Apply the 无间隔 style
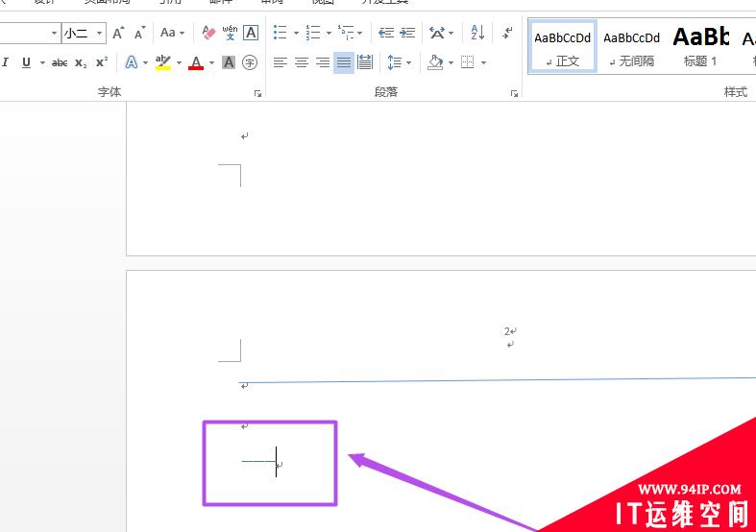Screen dimensions: 756x532 (631, 47)
